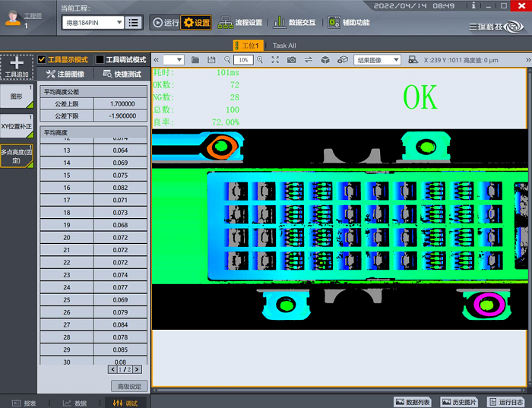
Task: Click the save disk icon in image toolbar
Action: click(211, 59)
